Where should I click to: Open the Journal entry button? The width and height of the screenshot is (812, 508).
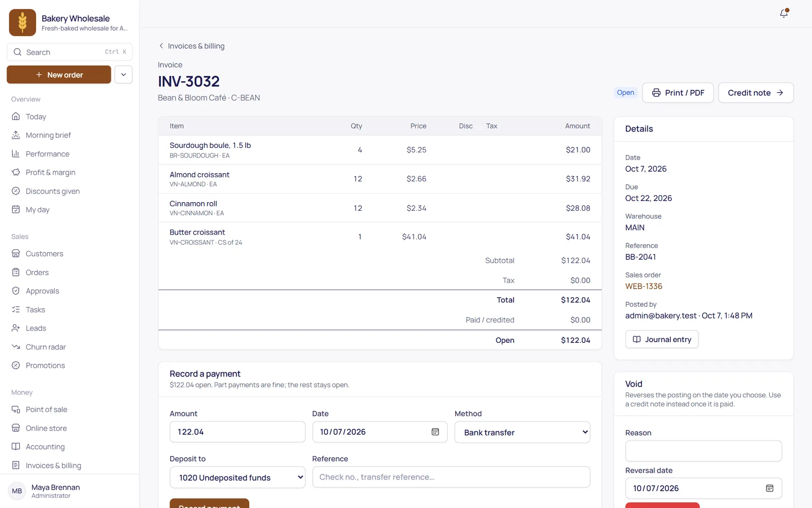(662, 339)
